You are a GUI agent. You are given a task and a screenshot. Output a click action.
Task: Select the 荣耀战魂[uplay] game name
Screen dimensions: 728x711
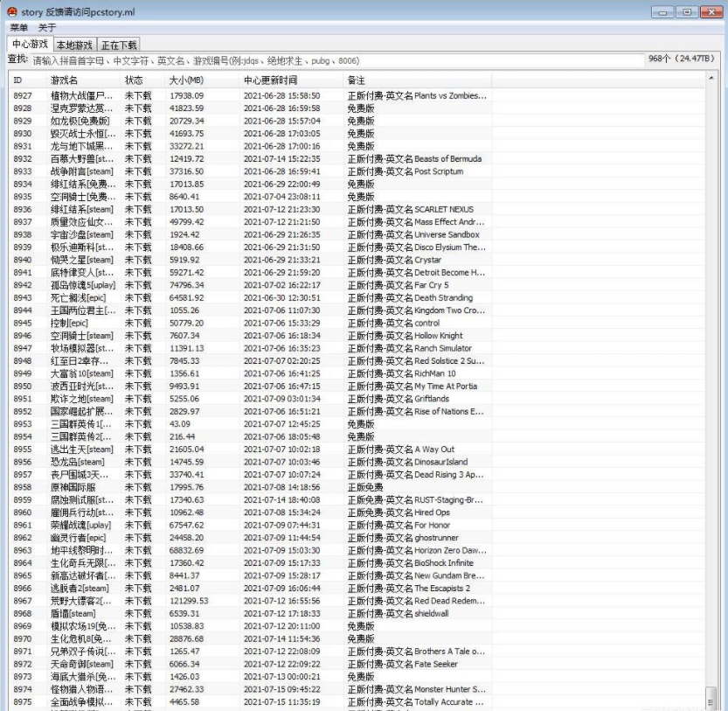(x=80, y=525)
